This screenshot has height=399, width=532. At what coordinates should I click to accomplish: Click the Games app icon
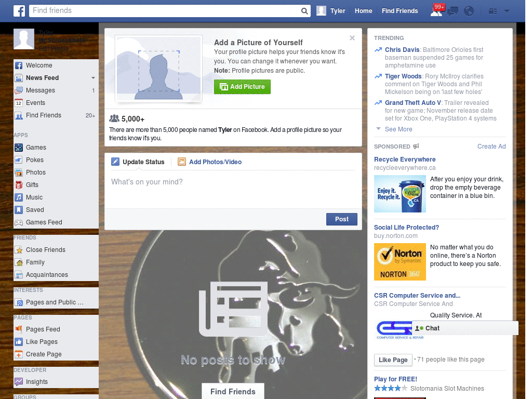pyautogui.click(x=19, y=148)
